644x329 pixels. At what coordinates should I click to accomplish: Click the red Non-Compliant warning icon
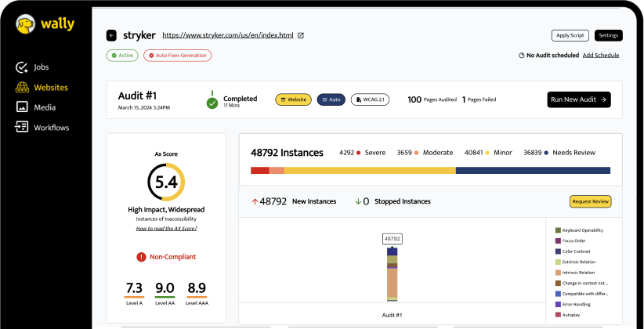tap(141, 256)
